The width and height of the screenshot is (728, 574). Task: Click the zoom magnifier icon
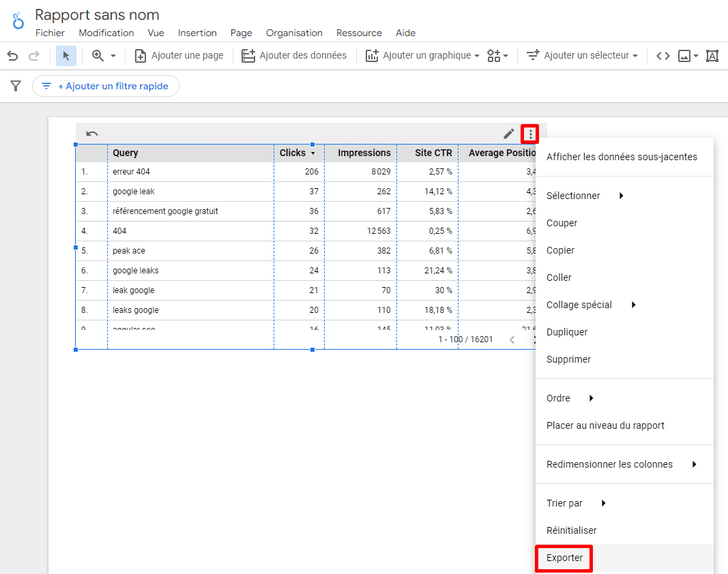(98, 56)
